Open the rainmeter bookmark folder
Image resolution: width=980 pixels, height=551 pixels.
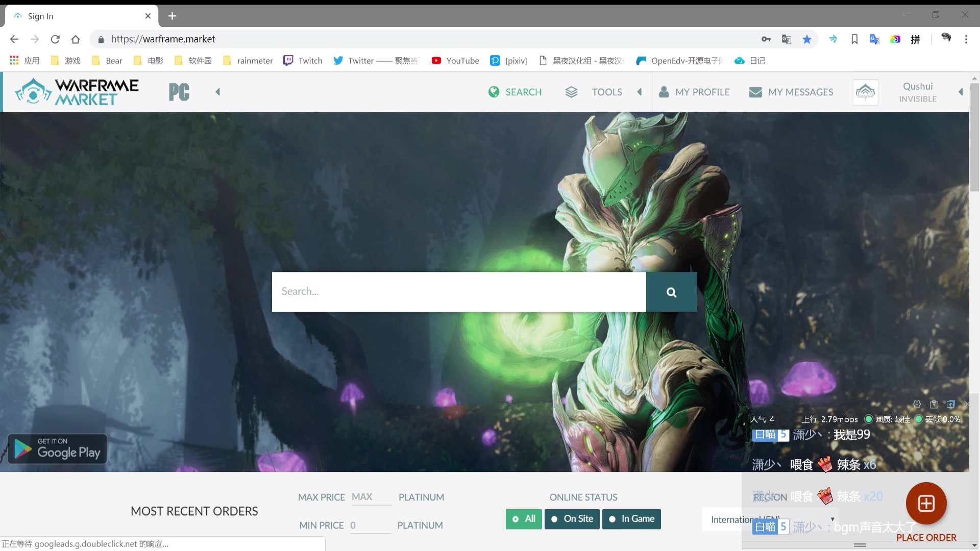tap(248, 61)
